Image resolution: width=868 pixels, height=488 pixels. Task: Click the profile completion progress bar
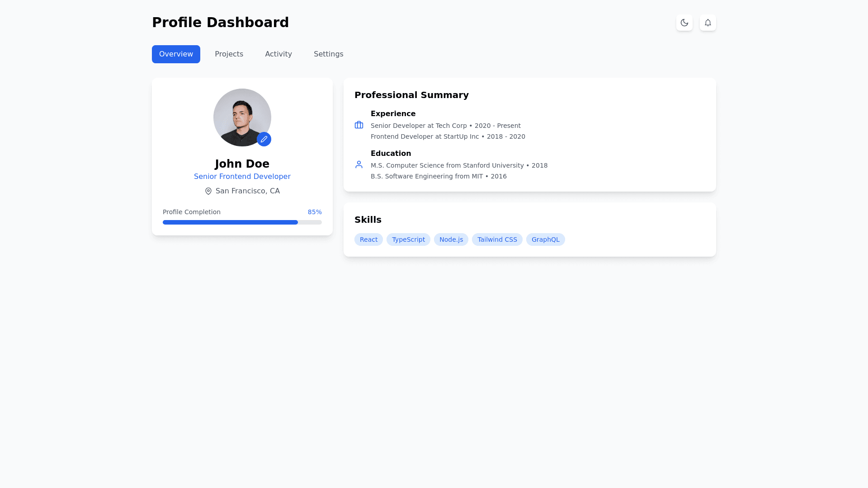pyautogui.click(x=242, y=222)
